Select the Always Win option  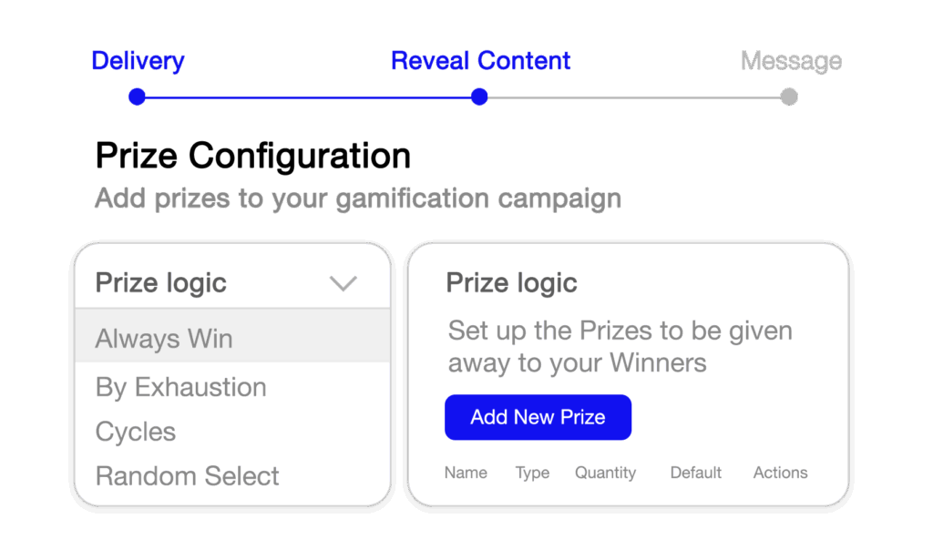click(164, 339)
